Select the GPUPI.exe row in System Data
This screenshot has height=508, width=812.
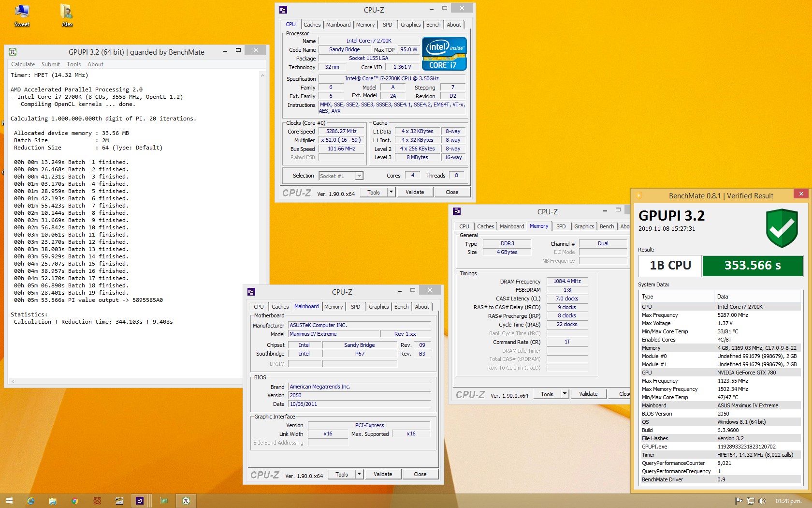coord(720,447)
